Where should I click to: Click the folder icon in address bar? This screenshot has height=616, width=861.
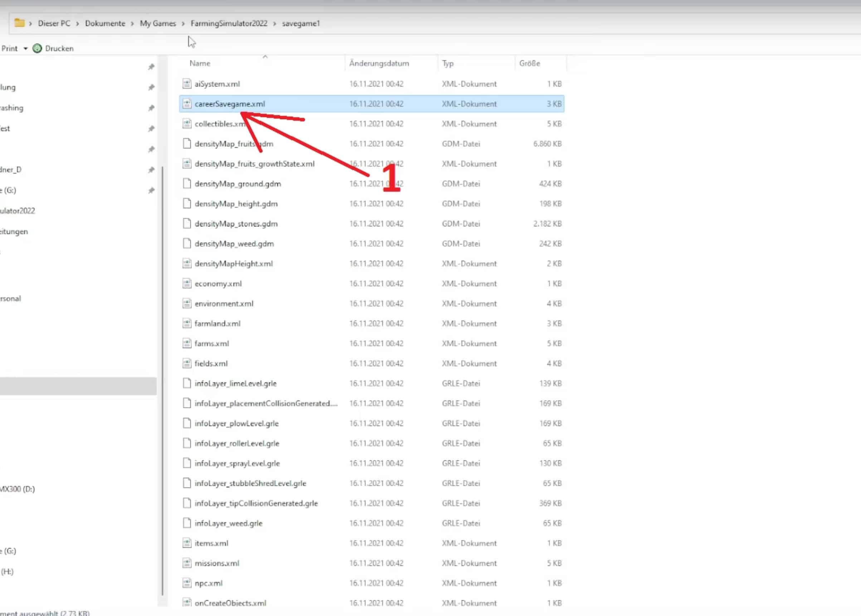click(x=19, y=23)
